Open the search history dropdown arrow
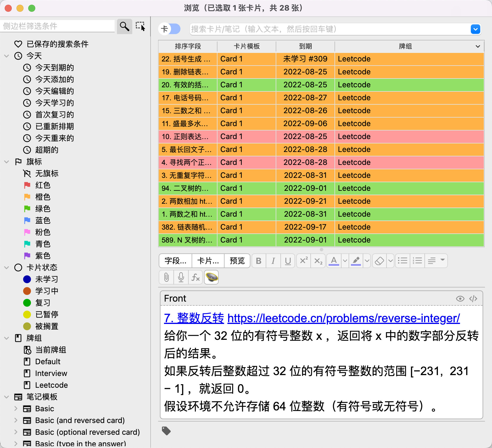Viewport: 492px width, 448px height. (475, 29)
